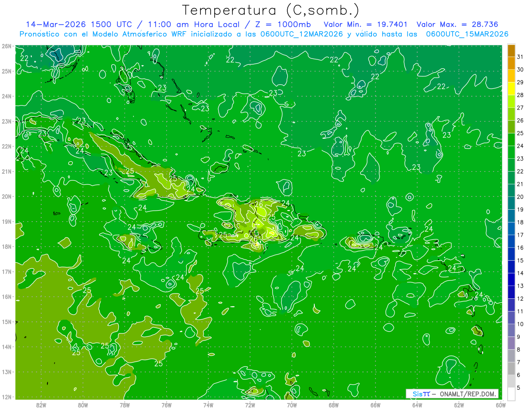Click colorbar label '15'
Viewport: 532px width, 411px height.
tap(520, 260)
